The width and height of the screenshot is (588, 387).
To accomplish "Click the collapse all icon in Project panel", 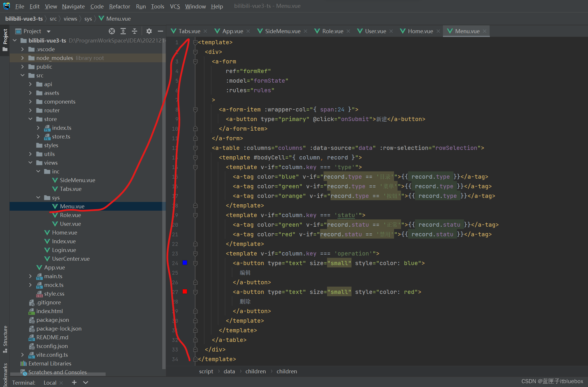I will 123,31.
